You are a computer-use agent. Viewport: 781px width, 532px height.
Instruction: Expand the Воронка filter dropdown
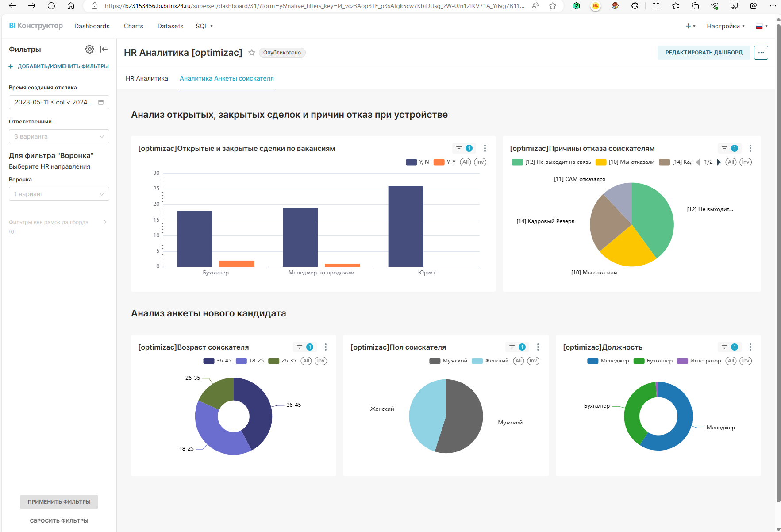(x=59, y=194)
